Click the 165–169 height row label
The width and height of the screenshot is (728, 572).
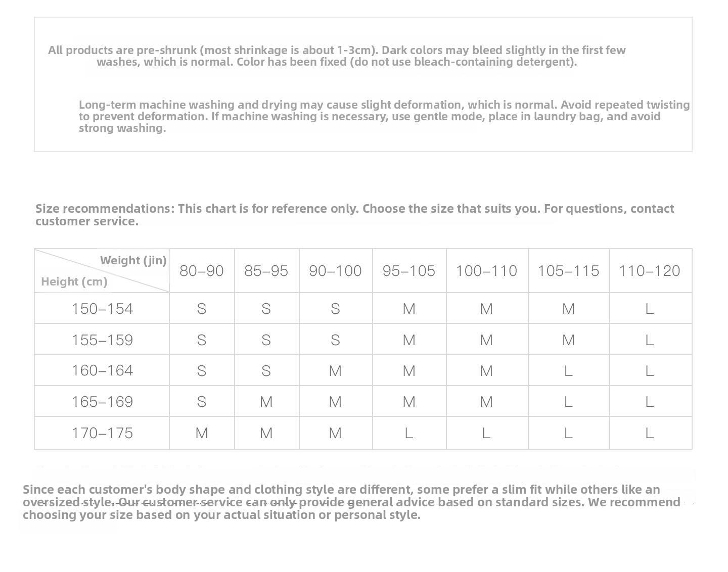click(102, 402)
